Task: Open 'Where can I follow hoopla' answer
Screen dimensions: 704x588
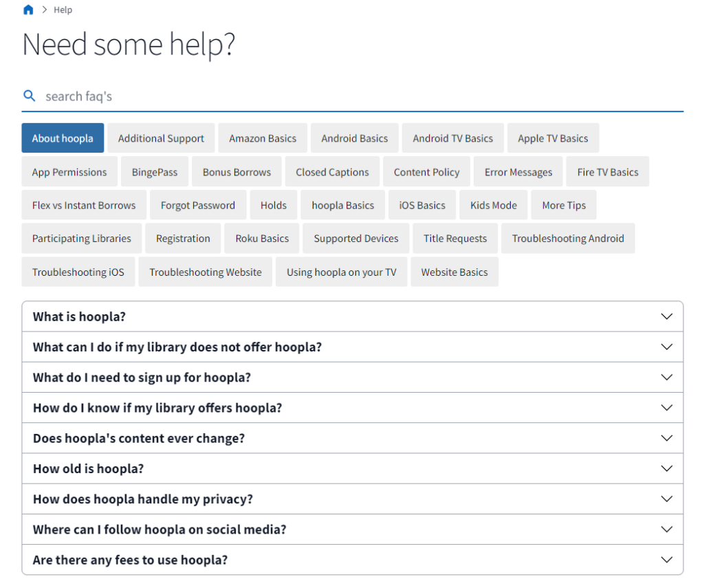Action: (353, 530)
